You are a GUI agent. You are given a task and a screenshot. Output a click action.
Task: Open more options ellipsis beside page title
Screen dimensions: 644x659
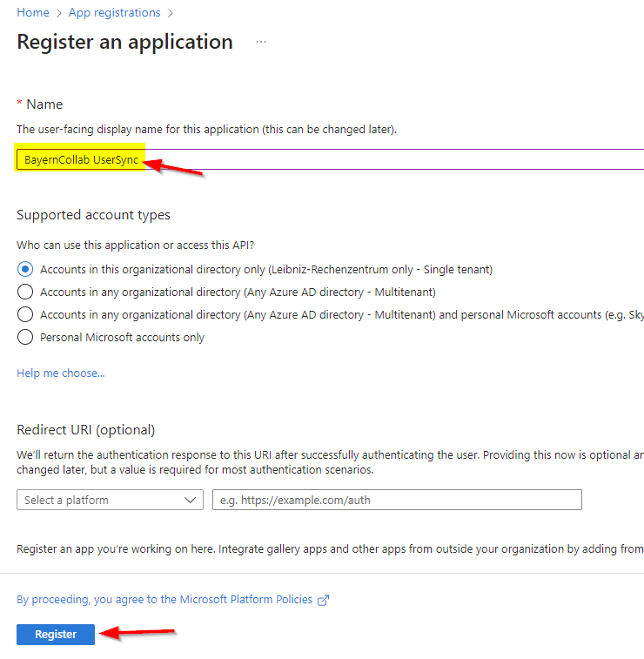click(x=261, y=42)
